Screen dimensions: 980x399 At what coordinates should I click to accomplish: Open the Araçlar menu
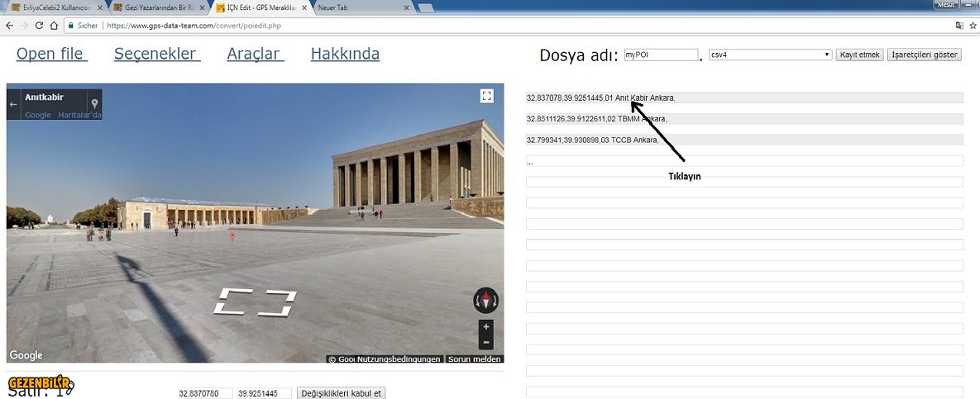(x=256, y=55)
